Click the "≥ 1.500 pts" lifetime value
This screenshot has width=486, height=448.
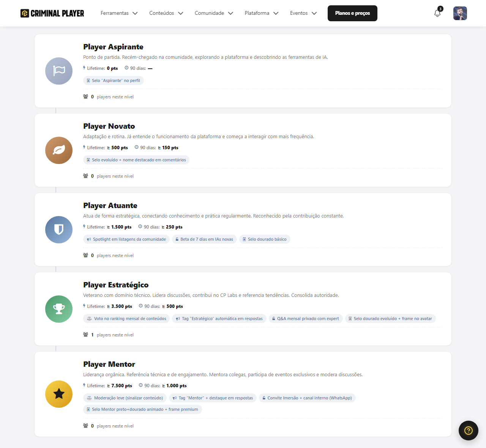[119, 227]
